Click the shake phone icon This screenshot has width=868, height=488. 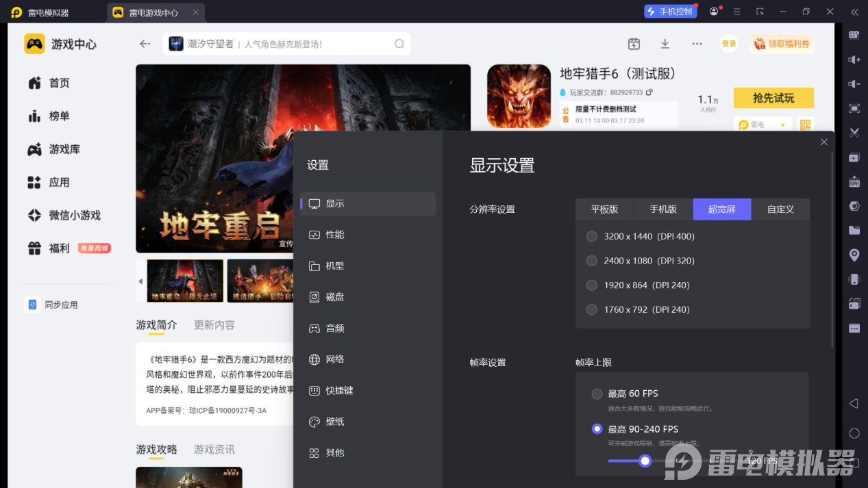[x=854, y=279]
